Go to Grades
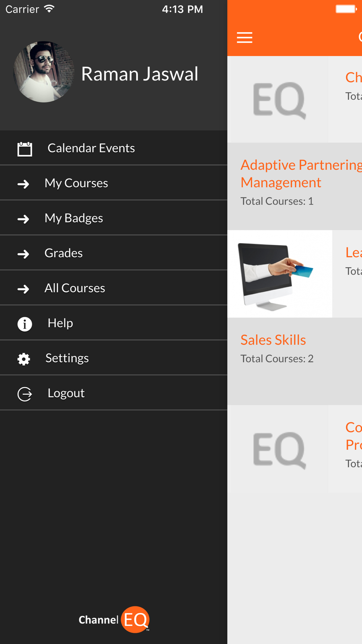 tap(114, 253)
